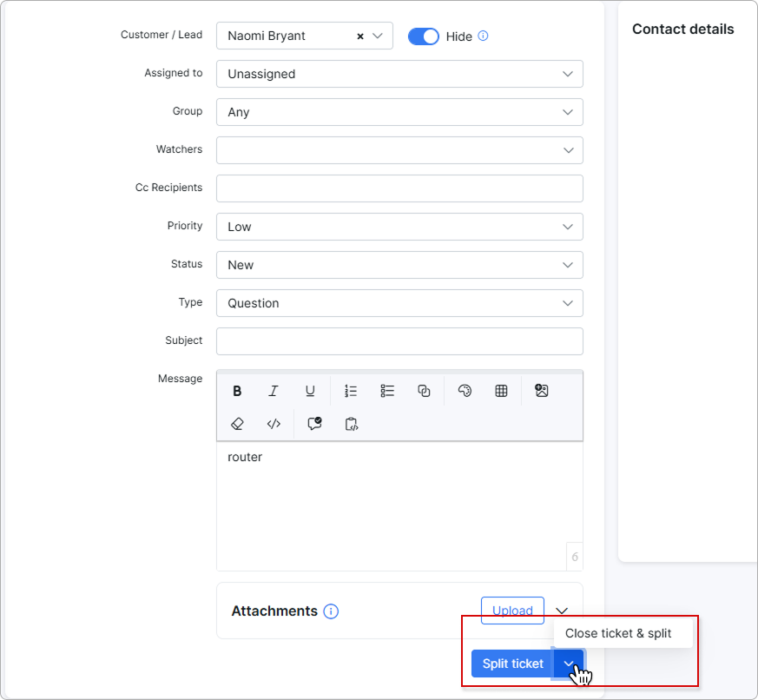Open the Type dropdown showing Question
This screenshot has width=758, height=700.
399,303
